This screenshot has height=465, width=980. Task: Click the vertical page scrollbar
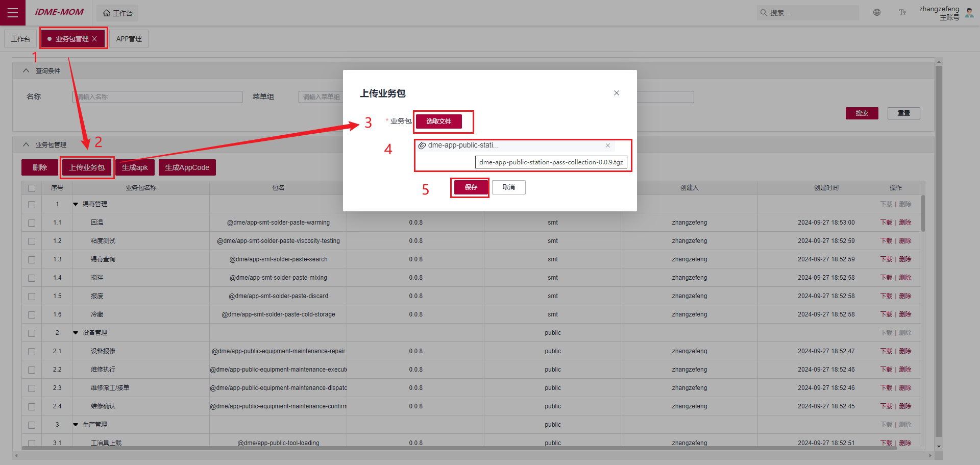point(939,250)
